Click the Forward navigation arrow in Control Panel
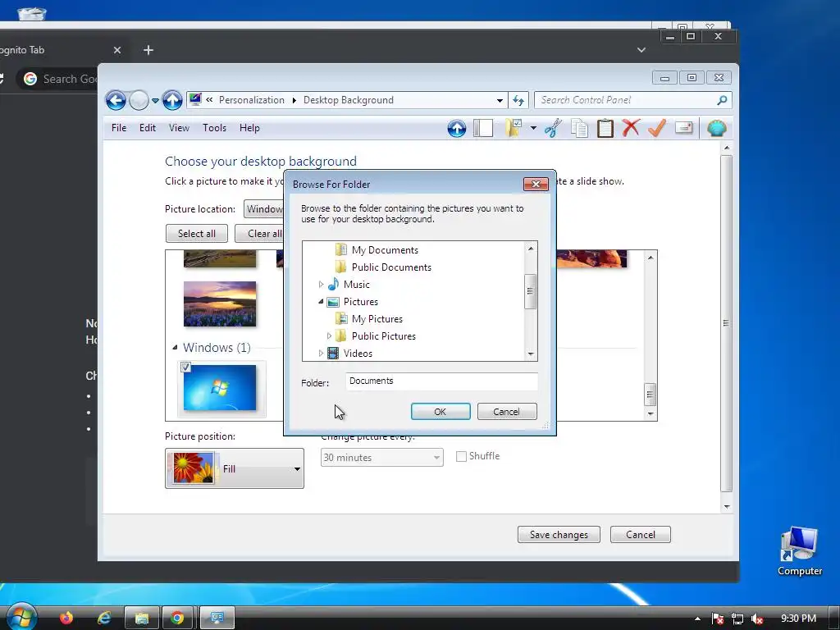This screenshot has width=840, height=630. (x=139, y=100)
